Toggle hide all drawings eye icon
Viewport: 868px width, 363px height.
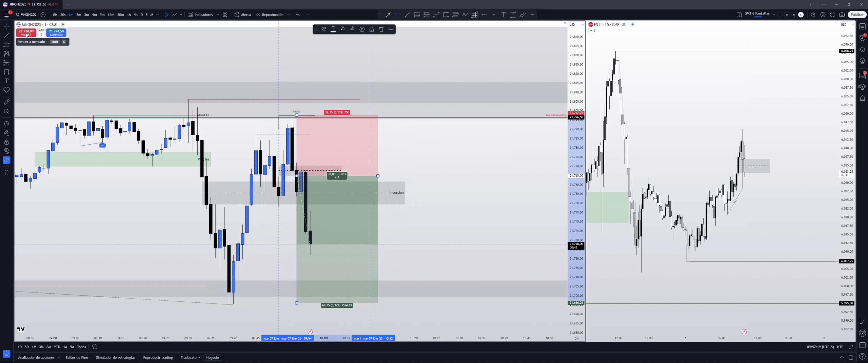[6, 151]
